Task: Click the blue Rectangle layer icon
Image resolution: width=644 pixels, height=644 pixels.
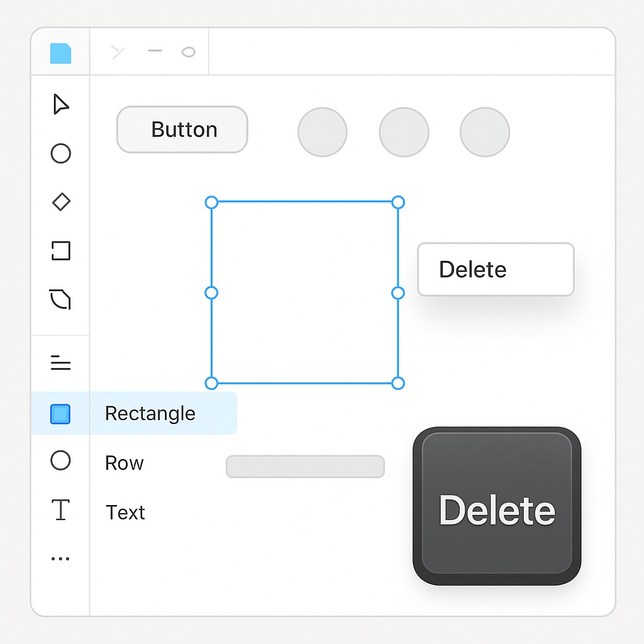Action: coord(60,414)
